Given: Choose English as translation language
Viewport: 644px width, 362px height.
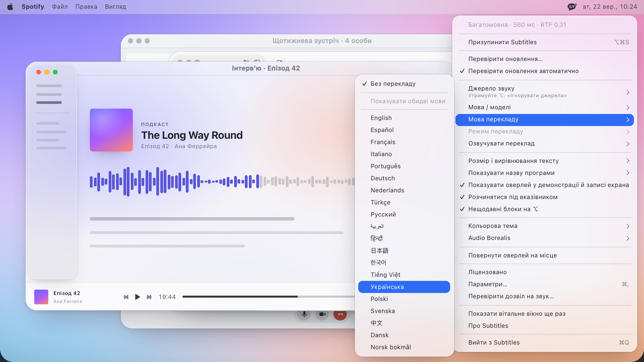Looking at the screenshot, I should (404, 118).
